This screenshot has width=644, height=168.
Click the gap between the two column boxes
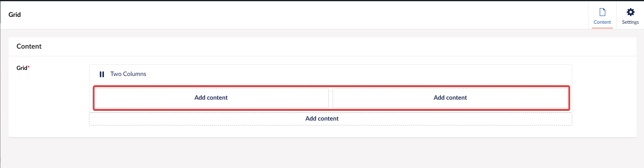[331, 98]
